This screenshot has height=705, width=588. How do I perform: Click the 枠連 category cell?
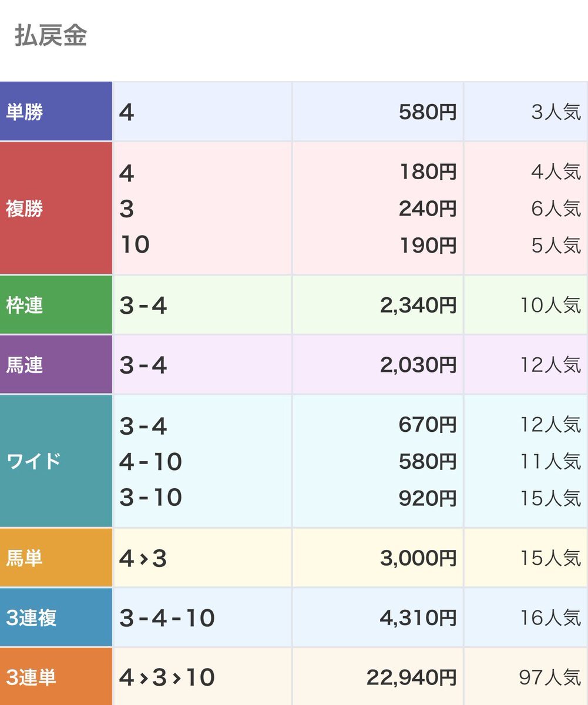[56, 305]
